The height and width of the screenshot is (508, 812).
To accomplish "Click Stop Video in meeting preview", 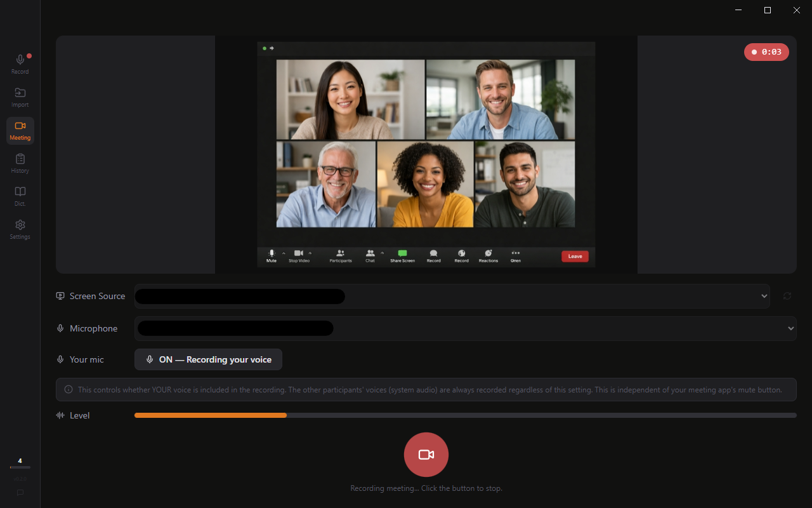I will point(299,255).
